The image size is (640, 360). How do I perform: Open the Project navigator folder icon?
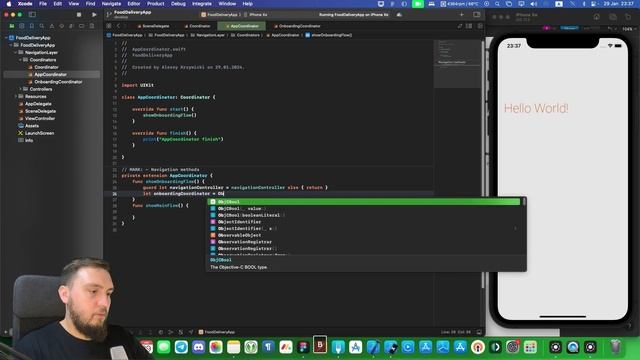12,26
